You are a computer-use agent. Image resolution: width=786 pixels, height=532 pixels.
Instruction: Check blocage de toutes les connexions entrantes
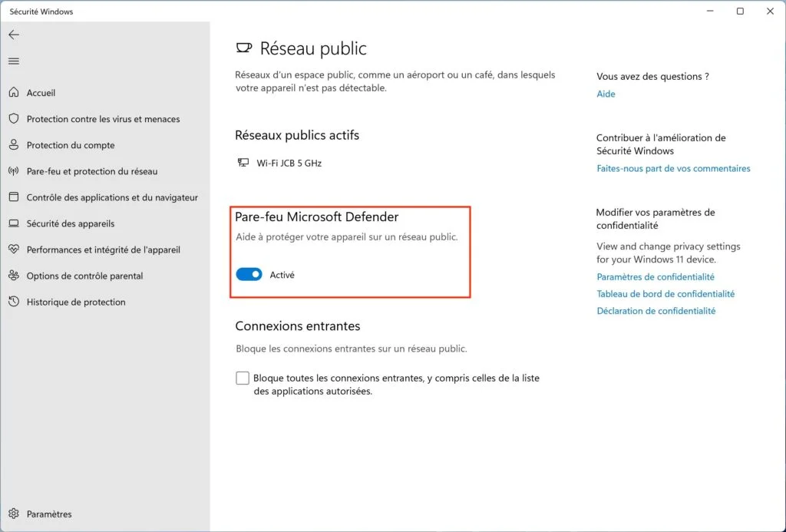[243, 378]
